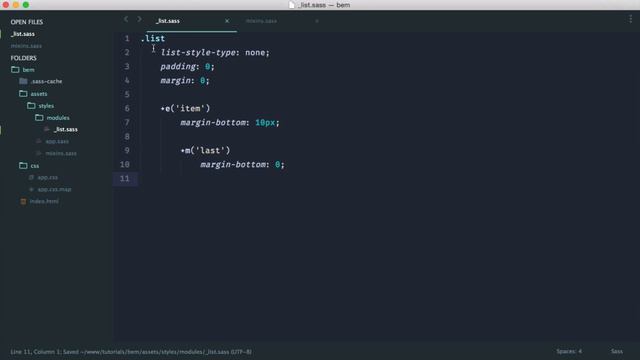Click the css folder icon
This screenshot has height=360, width=640.
23,166
